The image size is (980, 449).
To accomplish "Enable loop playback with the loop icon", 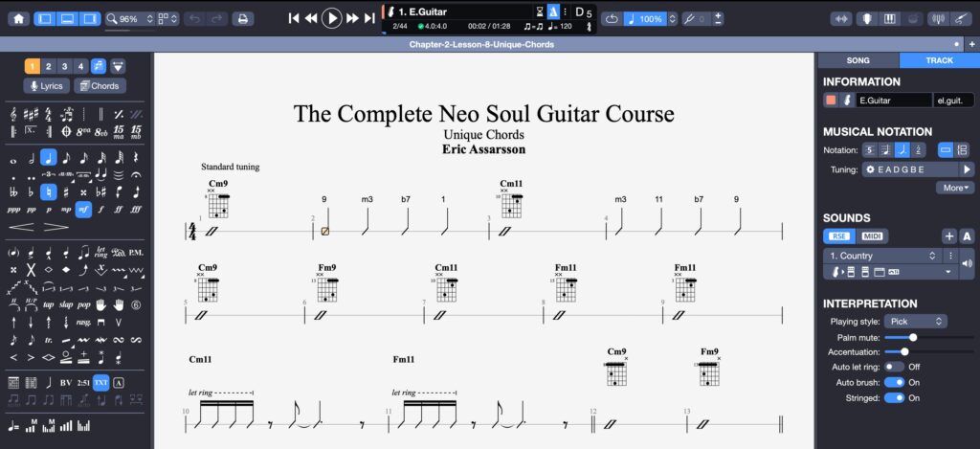I will (612, 18).
